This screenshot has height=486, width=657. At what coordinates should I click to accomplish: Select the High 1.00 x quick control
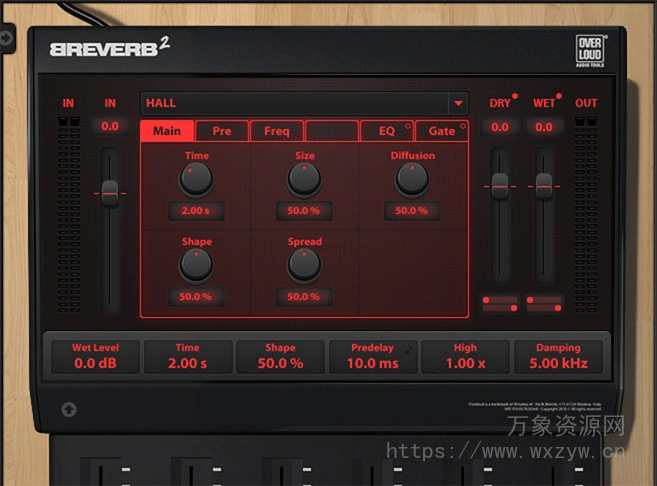pos(466,357)
